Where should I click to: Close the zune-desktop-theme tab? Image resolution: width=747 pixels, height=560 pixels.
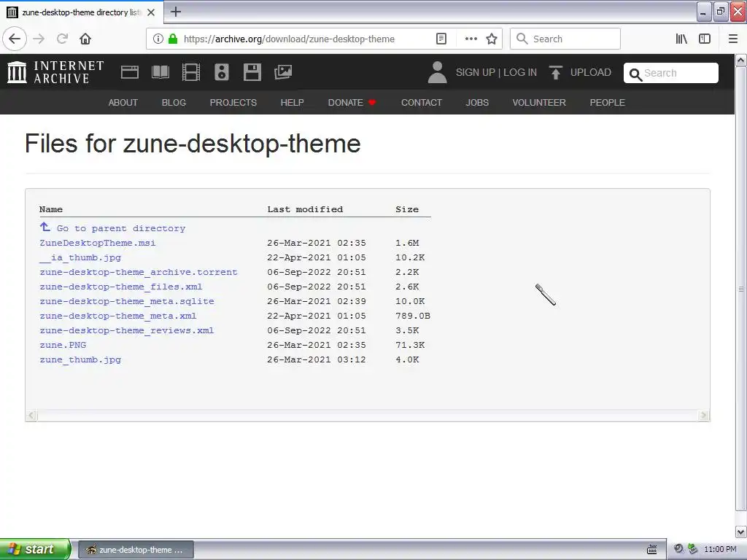tap(151, 12)
